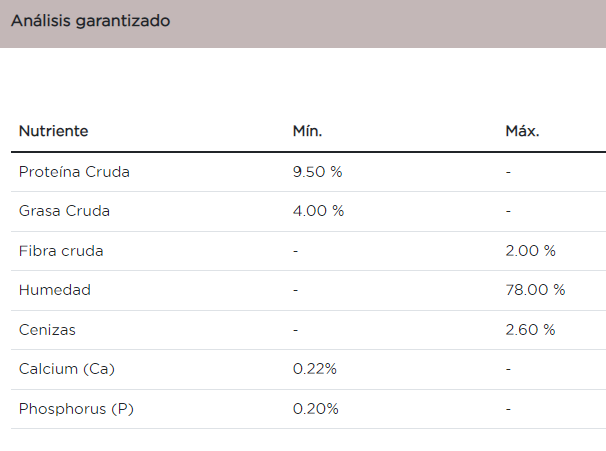The height and width of the screenshot is (451, 606).
Task: Select the Mín. column header
Action: tap(307, 131)
